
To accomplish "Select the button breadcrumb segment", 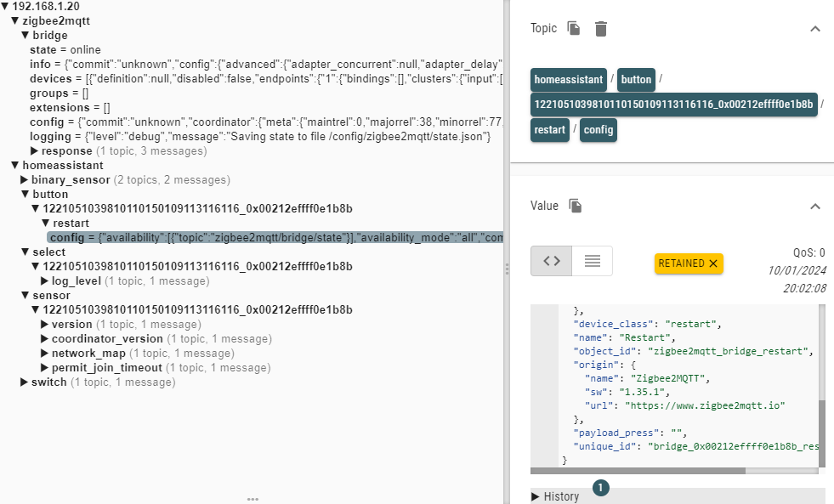I will click(636, 80).
